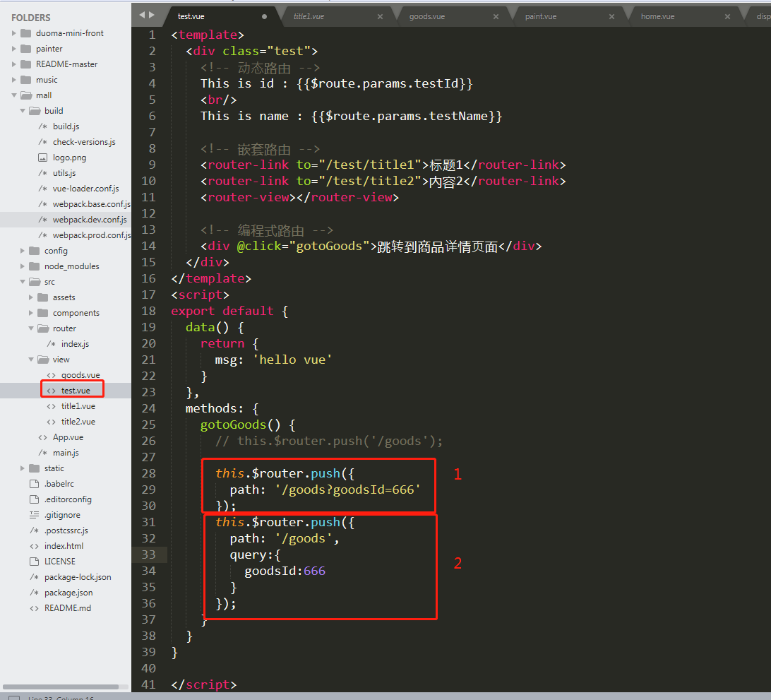Viewport: 771px width, 700px height.
Task: Click the tab scroll right arrow
Action: click(x=151, y=15)
